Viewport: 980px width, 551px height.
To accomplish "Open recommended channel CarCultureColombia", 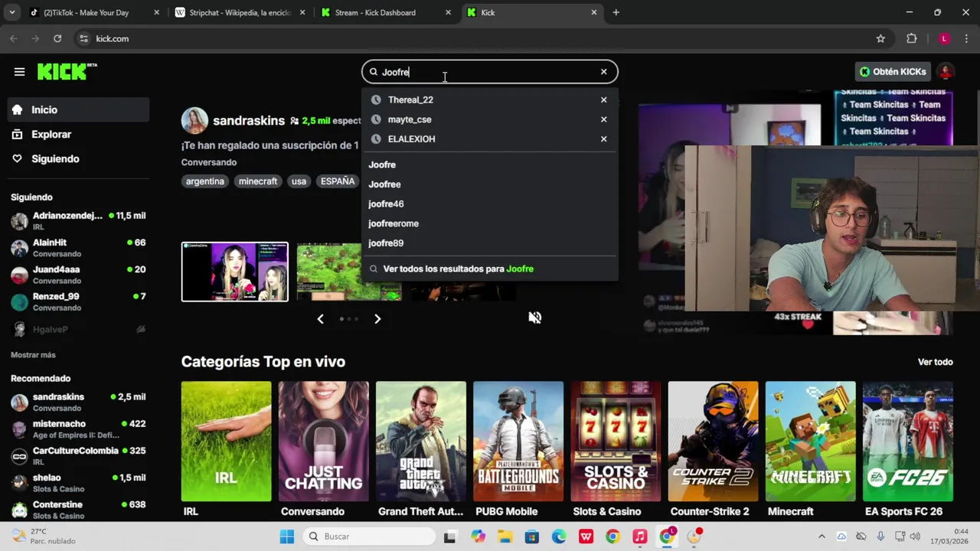I will (x=78, y=456).
